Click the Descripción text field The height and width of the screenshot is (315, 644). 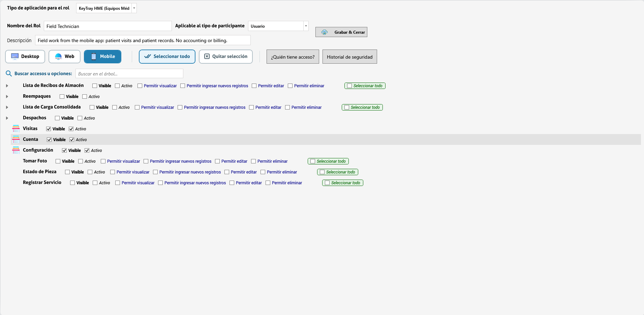tap(143, 40)
